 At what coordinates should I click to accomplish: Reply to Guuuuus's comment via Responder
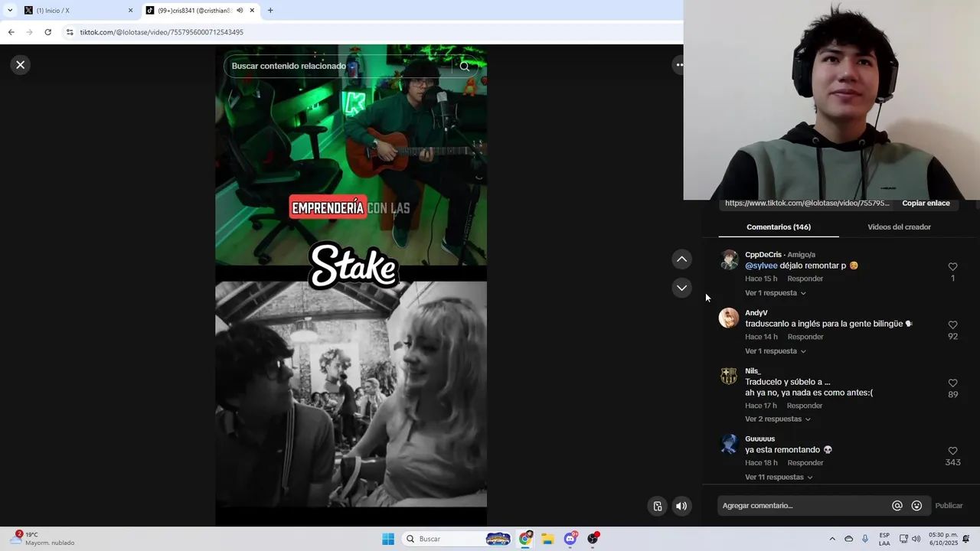coord(805,463)
